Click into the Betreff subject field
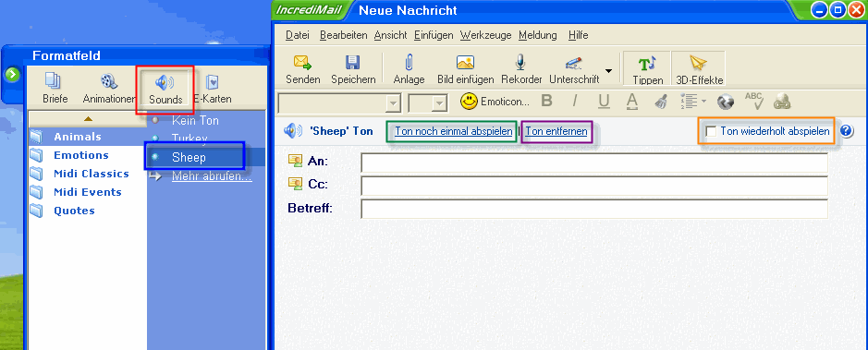Screen dimensions: 868x350 pos(594,209)
